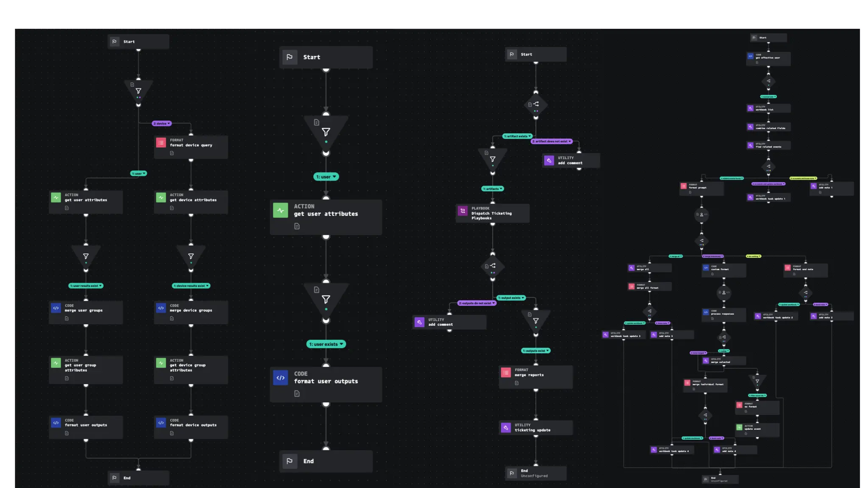Click green action icon on large get user attributes

click(x=280, y=210)
